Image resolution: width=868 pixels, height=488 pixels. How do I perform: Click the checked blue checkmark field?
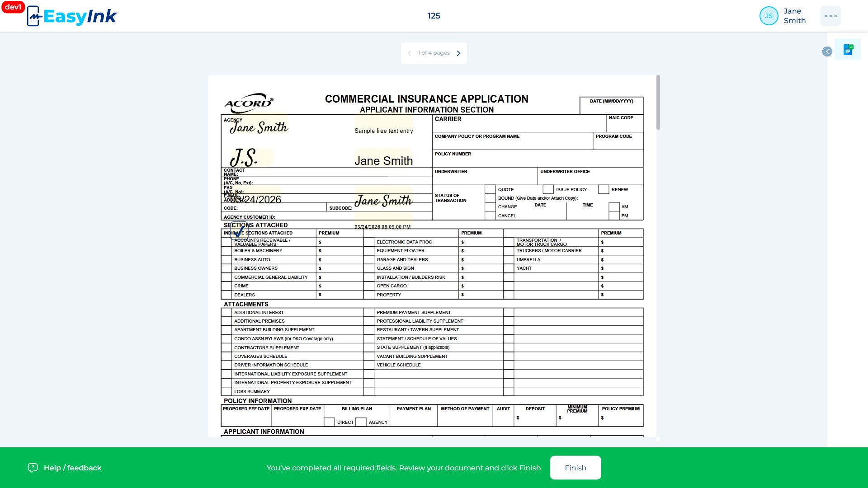[239, 231]
